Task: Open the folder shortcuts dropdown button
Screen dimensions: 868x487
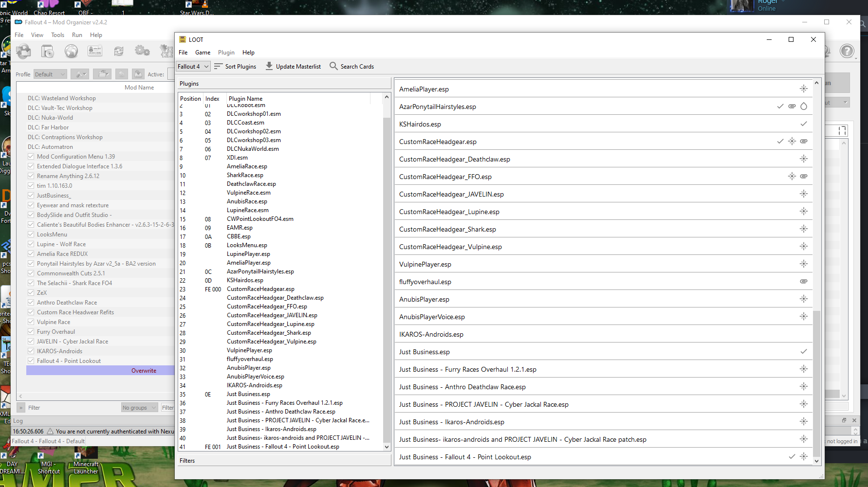Action: [102, 74]
